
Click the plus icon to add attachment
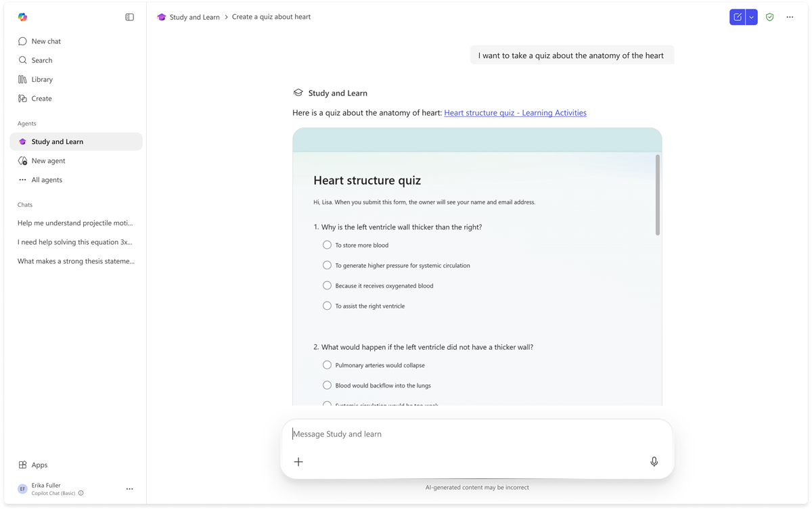tap(298, 461)
